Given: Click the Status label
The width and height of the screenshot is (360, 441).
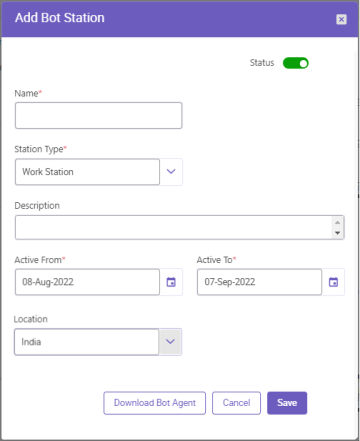Looking at the screenshot, I should click(x=262, y=63).
